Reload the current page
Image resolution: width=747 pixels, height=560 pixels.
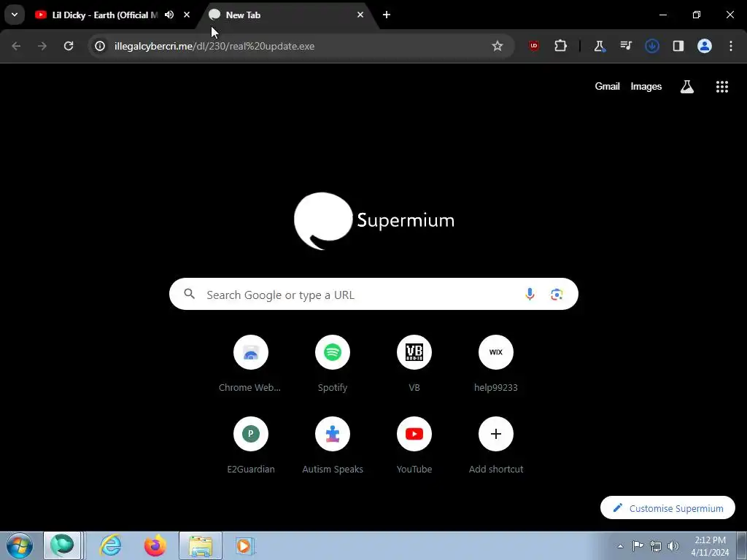coord(69,46)
